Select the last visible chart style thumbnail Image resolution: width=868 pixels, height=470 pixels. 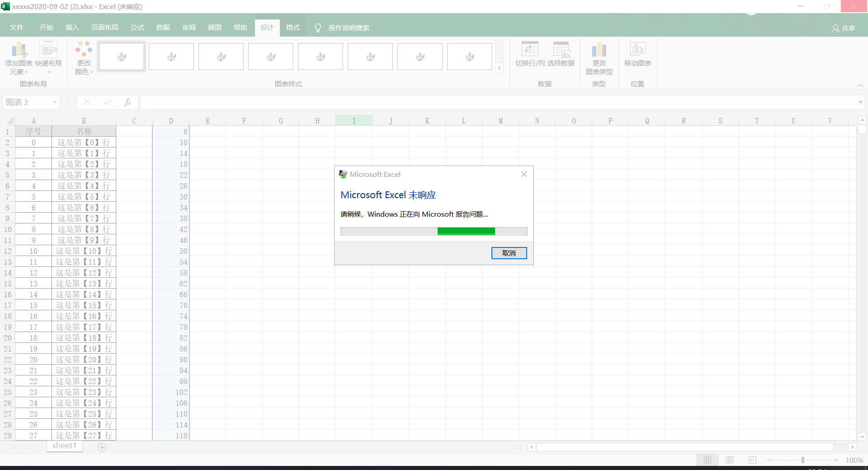[470, 57]
